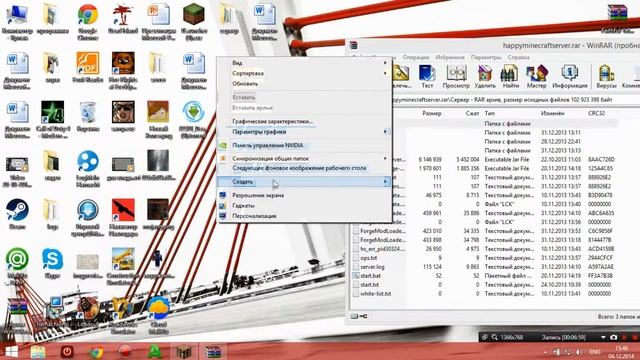Select the WinRAR archive icon at desktop top-right

point(617,18)
